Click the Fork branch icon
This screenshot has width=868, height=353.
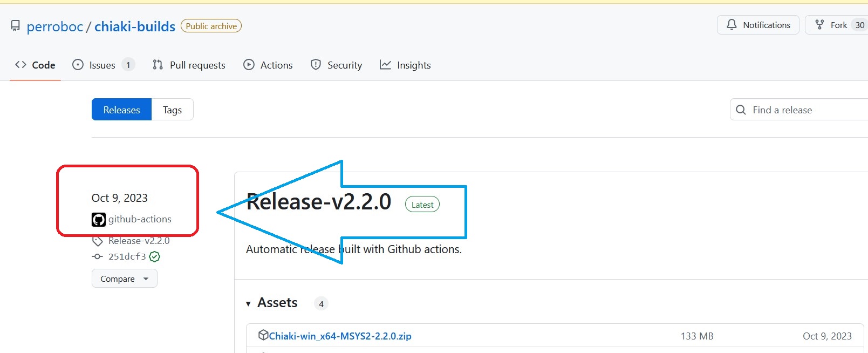(819, 25)
